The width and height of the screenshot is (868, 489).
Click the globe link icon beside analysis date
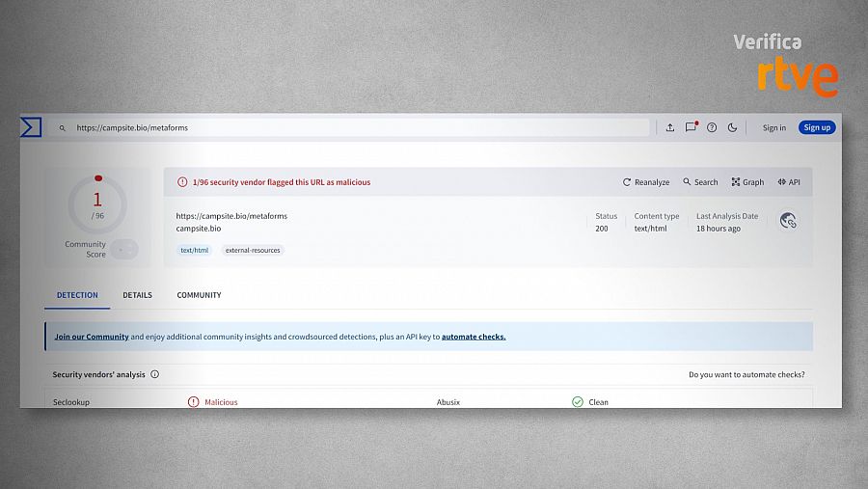pyautogui.click(x=788, y=221)
